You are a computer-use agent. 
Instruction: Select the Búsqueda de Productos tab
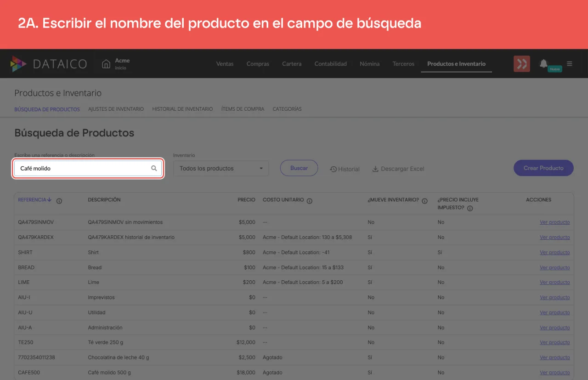point(47,109)
